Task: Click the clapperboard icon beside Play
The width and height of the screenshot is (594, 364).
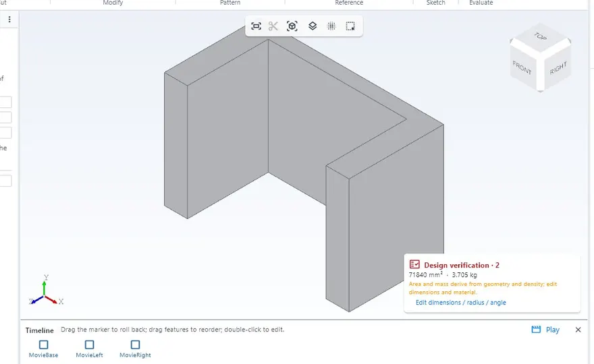Action: 536,330
